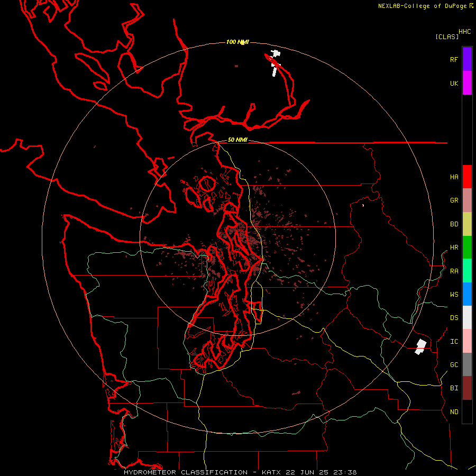Image resolution: width=476 pixels, height=476 pixels.
Task: Click the [CLAS] unit label
Action: pyautogui.click(x=447, y=37)
